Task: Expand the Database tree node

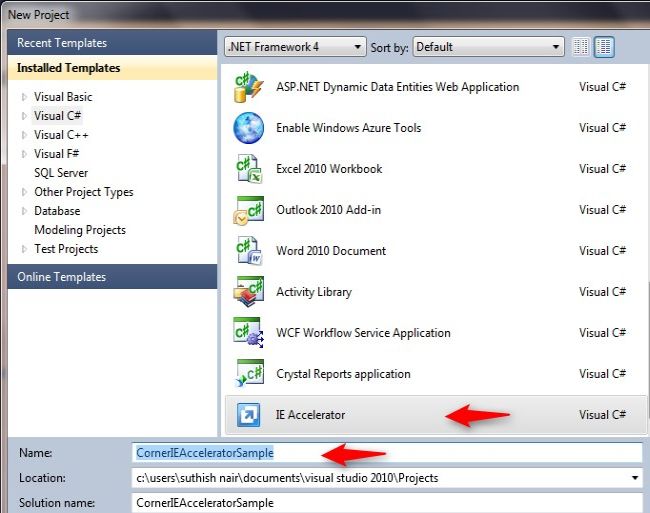Action: 24,211
